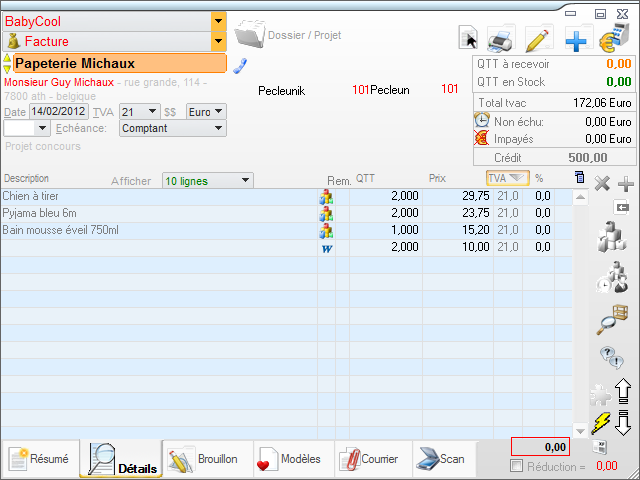The height and width of the screenshot is (480, 640).
Task: Click the yellow lightning bolt icon
Action: pyautogui.click(x=601, y=422)
